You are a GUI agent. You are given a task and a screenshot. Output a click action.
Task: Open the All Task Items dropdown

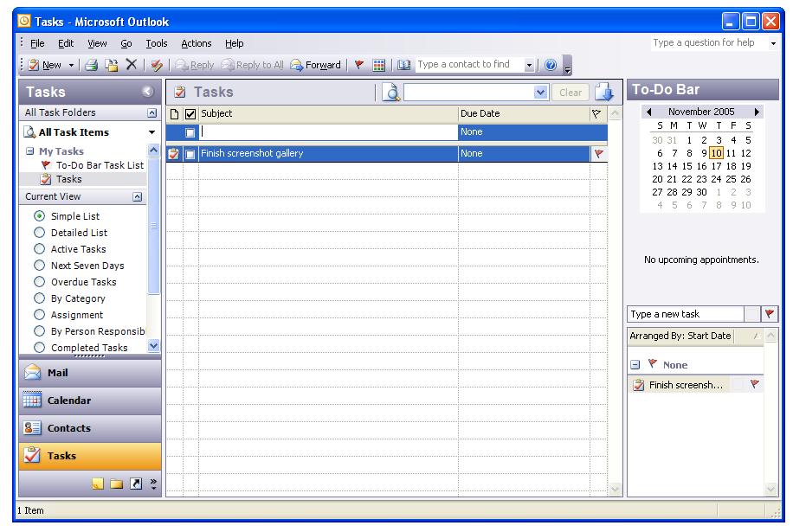[152, 132]
